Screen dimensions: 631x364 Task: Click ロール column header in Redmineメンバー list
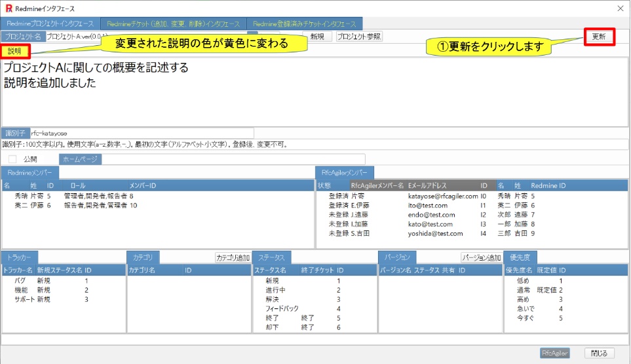(x=78, y=185)
